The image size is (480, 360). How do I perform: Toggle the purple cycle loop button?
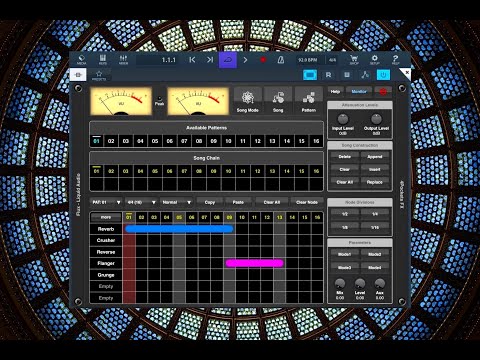point(228,60)
